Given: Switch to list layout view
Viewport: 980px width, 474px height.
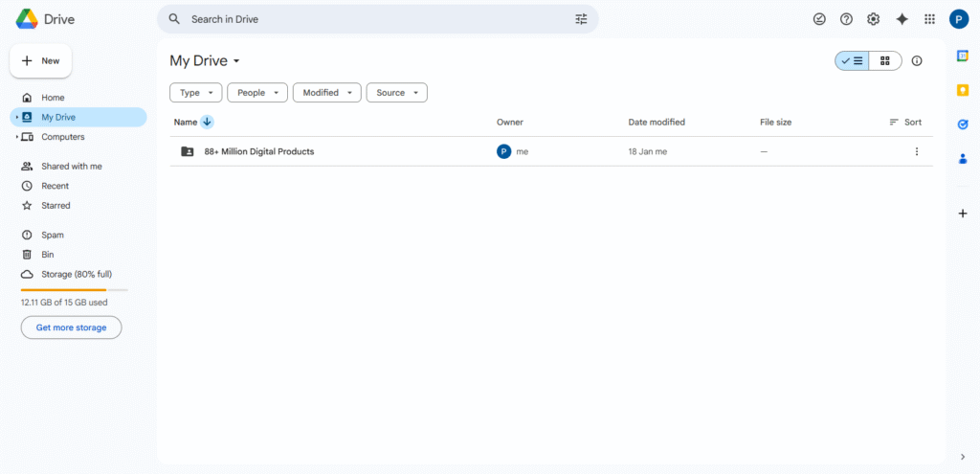Looking at the screenshot, I should [852, 61].
